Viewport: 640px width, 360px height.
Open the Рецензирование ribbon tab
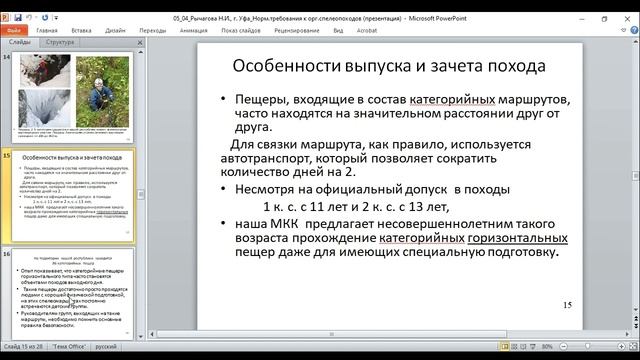[x=297, y=30]
